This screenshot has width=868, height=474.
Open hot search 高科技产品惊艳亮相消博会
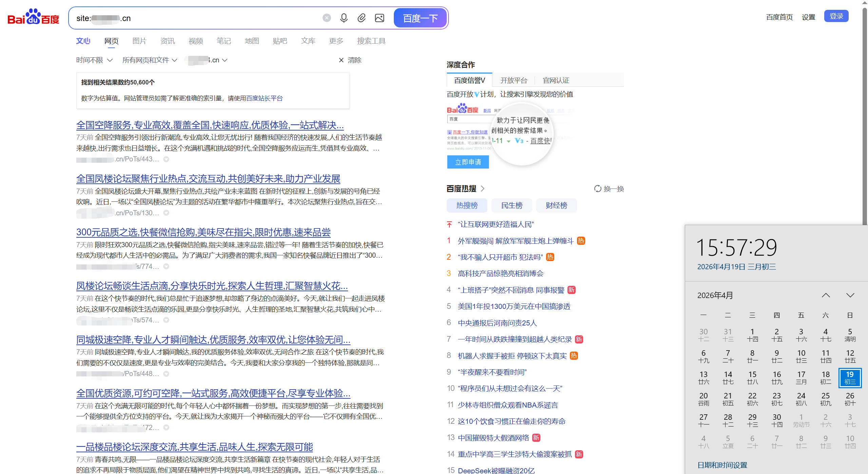(501, 274)
